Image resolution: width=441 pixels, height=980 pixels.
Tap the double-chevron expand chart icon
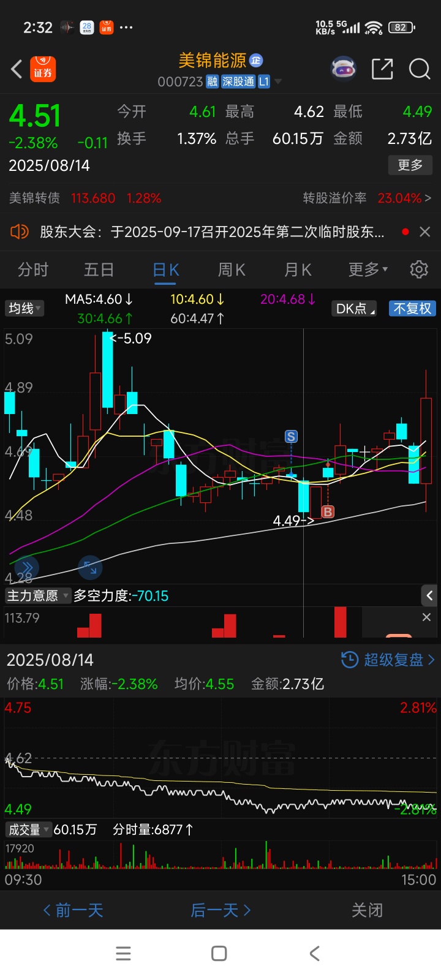(x=27, y=568)
